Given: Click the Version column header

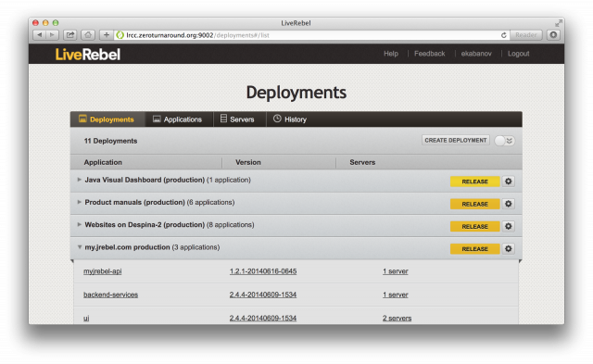Looking at the screenshot, I should pos(248,162).
